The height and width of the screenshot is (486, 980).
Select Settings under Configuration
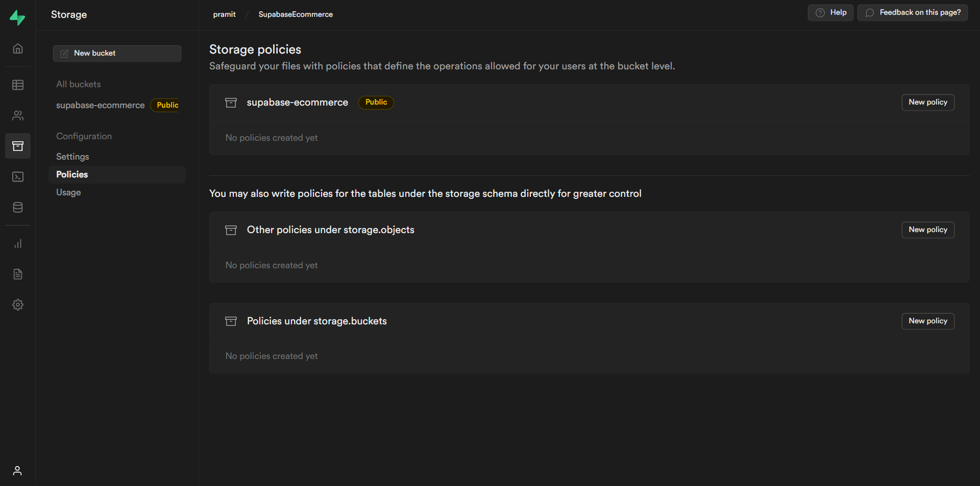(x=72, y=157)
